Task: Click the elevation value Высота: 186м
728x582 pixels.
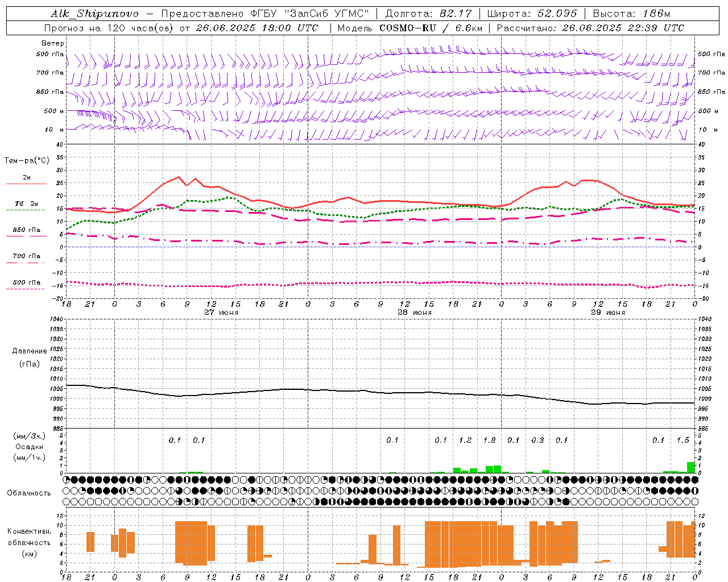Action: pyautogui.click(x=631, y=14)
